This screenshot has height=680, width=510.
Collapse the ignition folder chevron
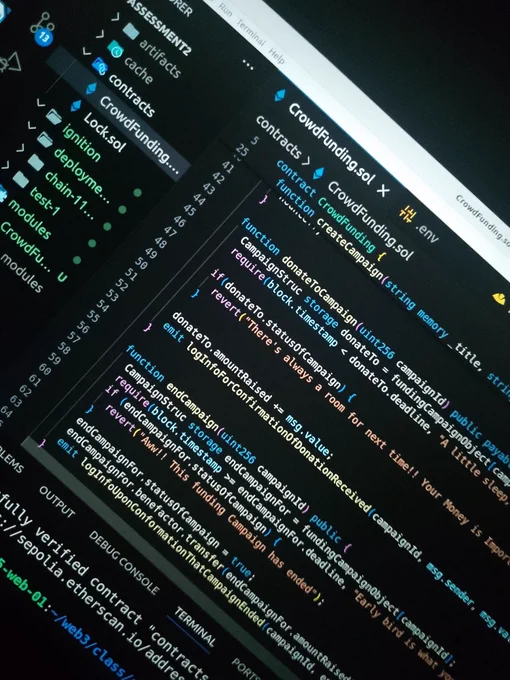41,104
